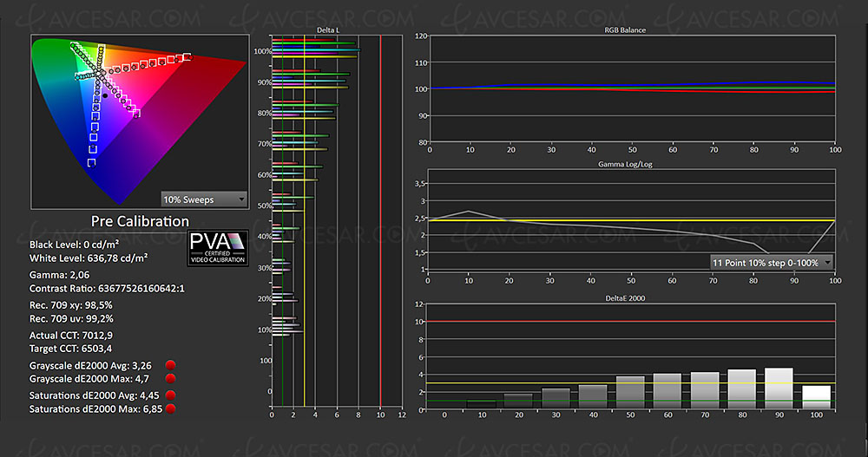The image size is (868, 457).
Task: Click the Actual CCT 7012,9 readout
Action: 77,334
